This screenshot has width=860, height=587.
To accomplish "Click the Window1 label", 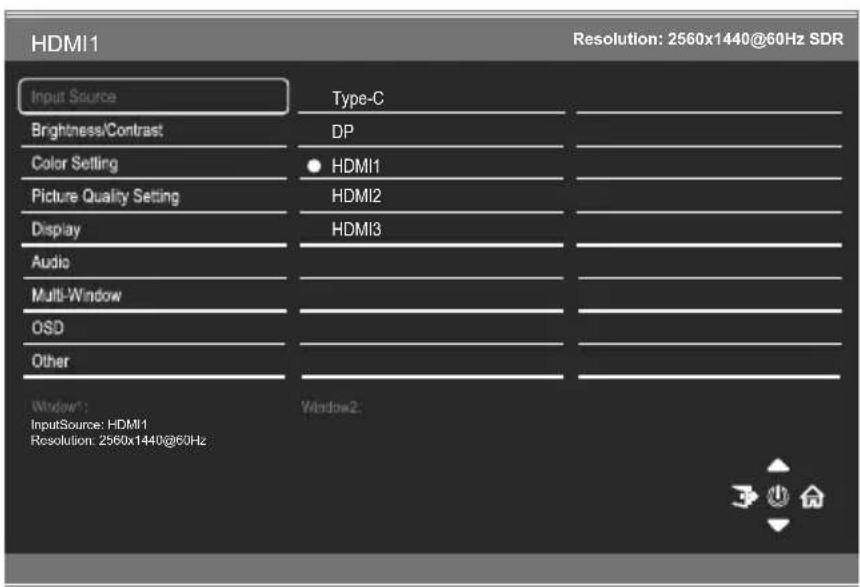I will [x=59, y=407].
